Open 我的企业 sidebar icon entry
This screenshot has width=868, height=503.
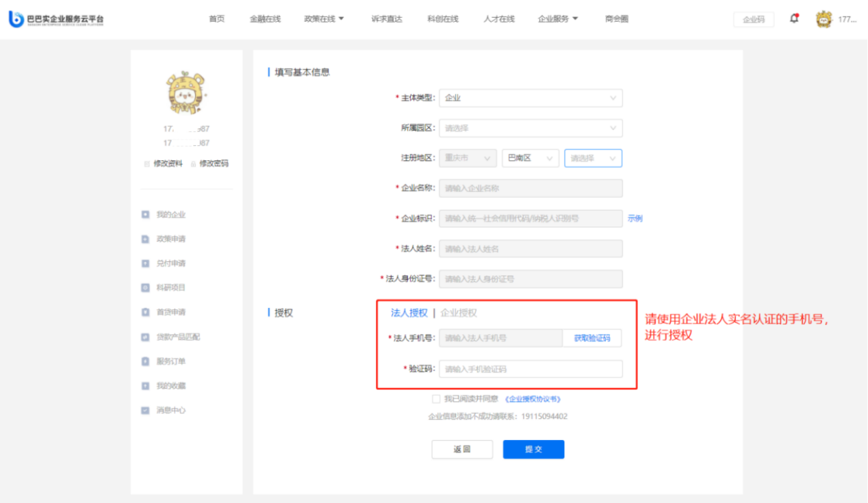(x=145, y=215)
